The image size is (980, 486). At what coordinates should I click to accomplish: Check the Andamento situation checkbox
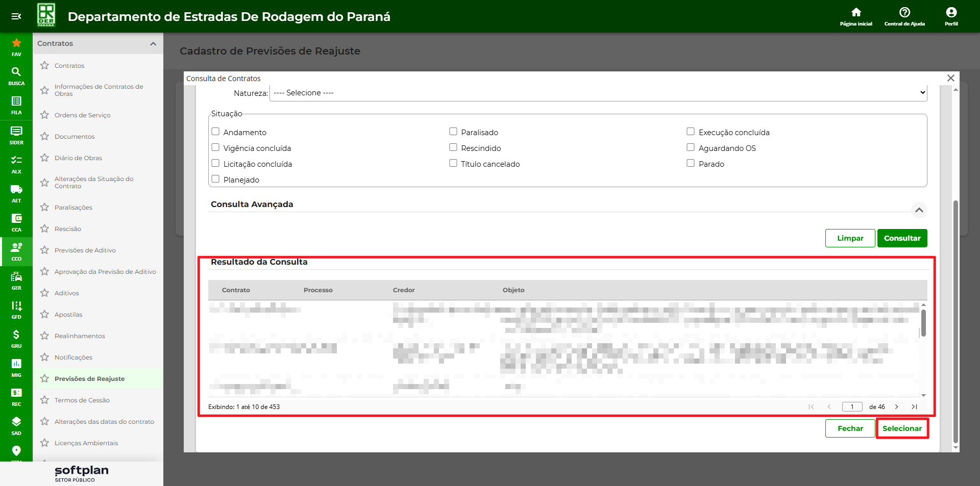(x=215, y=132)
